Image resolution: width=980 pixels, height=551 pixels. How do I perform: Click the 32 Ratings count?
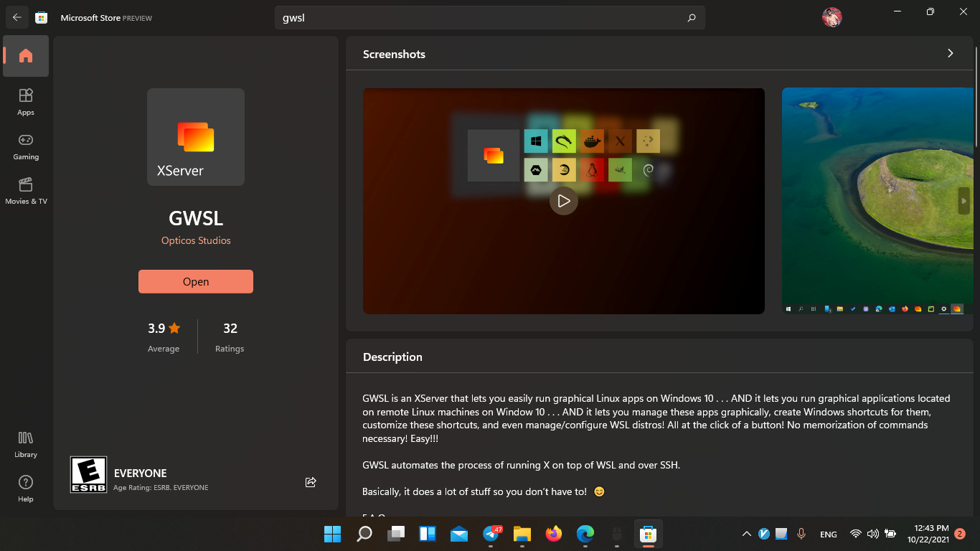tap(230, 336)
